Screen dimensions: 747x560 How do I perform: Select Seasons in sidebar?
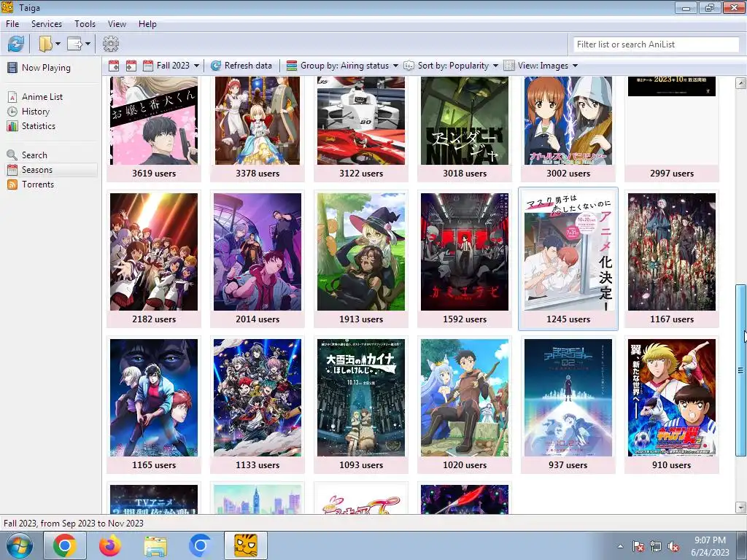click(51, 170)
